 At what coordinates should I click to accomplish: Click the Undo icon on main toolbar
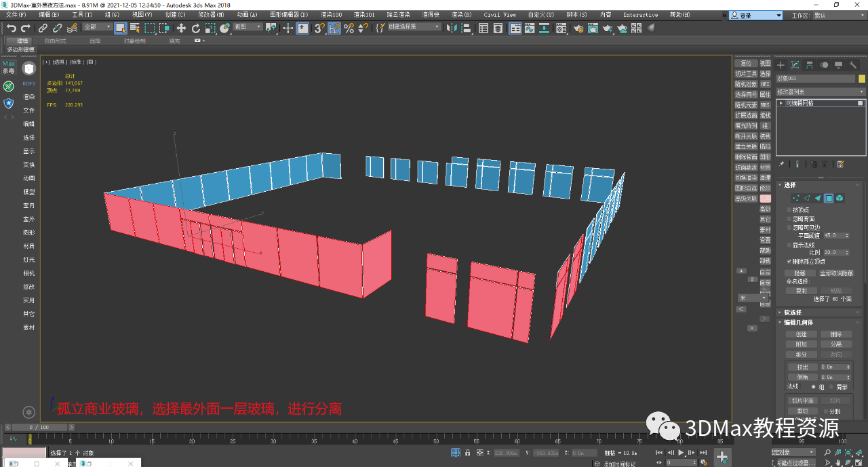12,28
